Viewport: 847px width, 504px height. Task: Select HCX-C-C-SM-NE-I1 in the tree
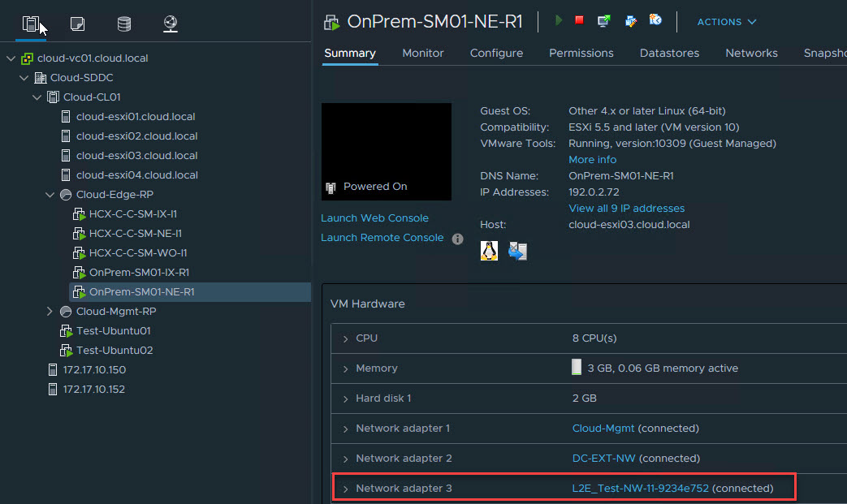click(136, 234)
